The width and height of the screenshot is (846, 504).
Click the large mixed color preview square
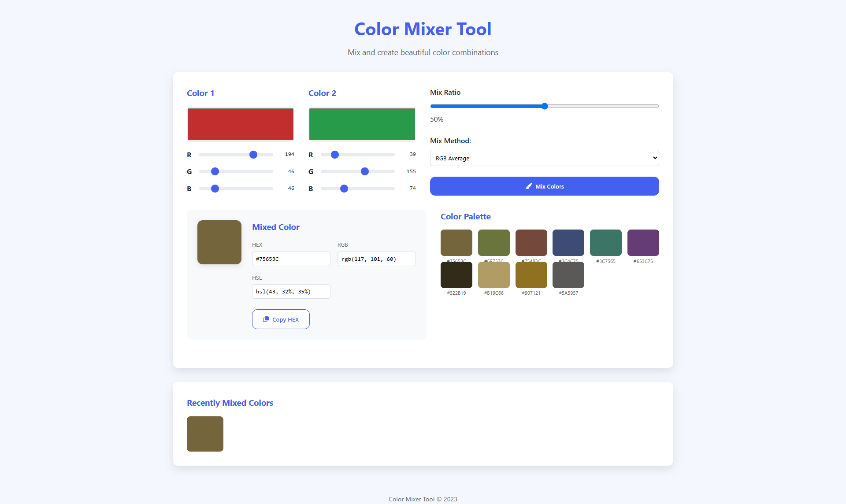pyautogui.click(x=219, y=242)
